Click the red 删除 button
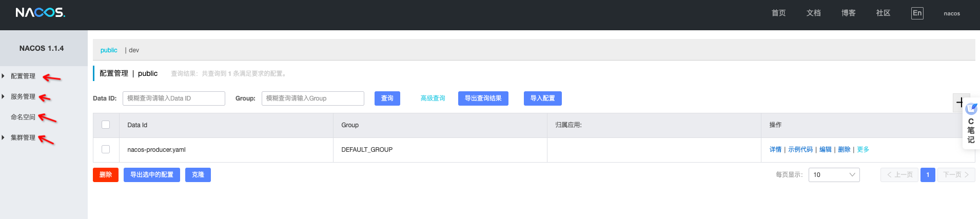This screenshot has width=980, height=219. (x=106, y=175)
